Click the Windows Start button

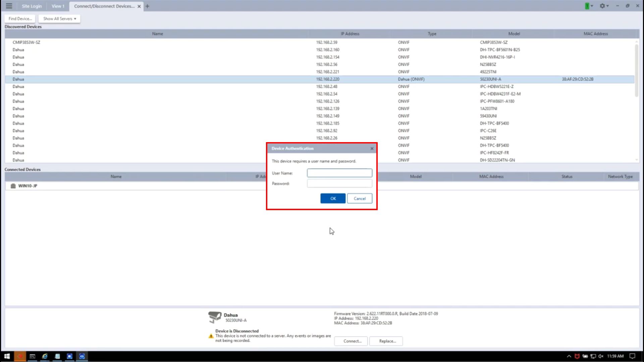click(7, 356)
